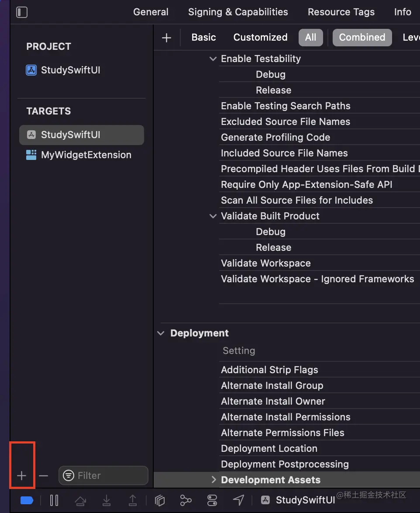Viewport: 420px width, 513px height.
Task: Show Customized build settings
Action: pos(260,37)
